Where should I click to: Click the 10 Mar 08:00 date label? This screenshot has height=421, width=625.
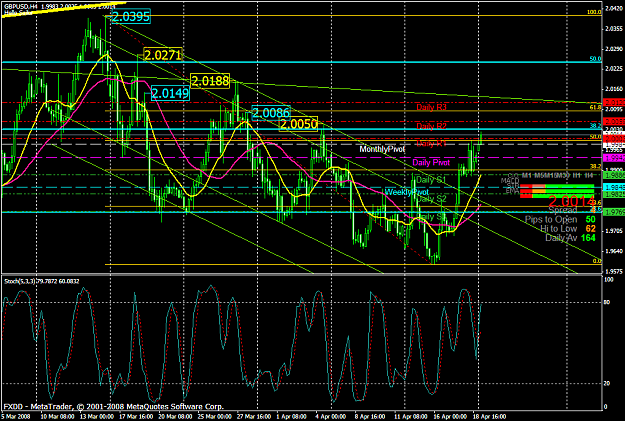(x=56, y=417)
